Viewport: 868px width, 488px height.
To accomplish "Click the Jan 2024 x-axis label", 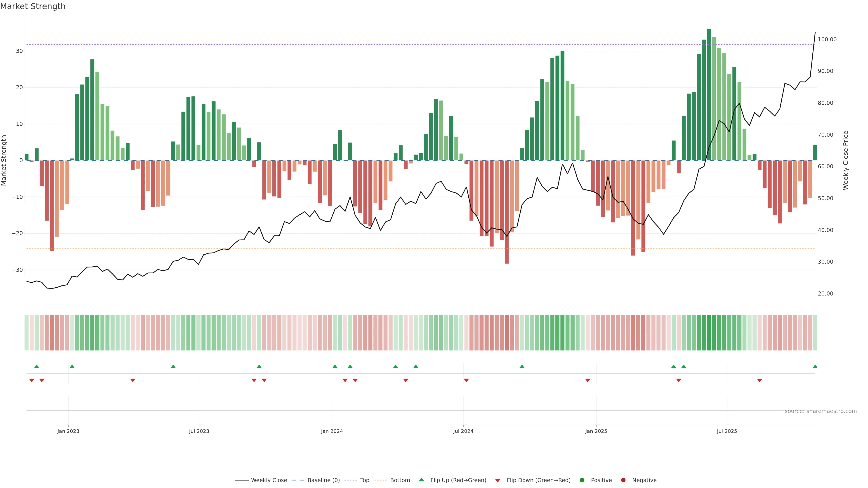I will point(332,431).
